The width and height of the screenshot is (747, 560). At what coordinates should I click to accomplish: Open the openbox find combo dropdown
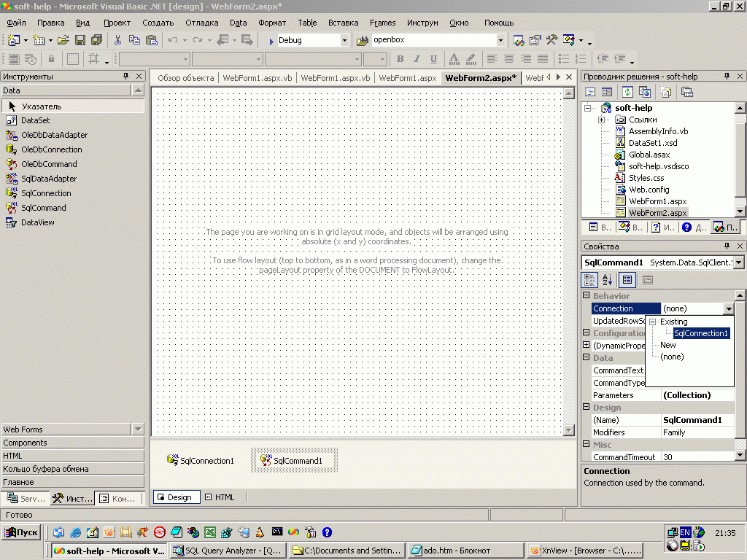pos(500,41)
